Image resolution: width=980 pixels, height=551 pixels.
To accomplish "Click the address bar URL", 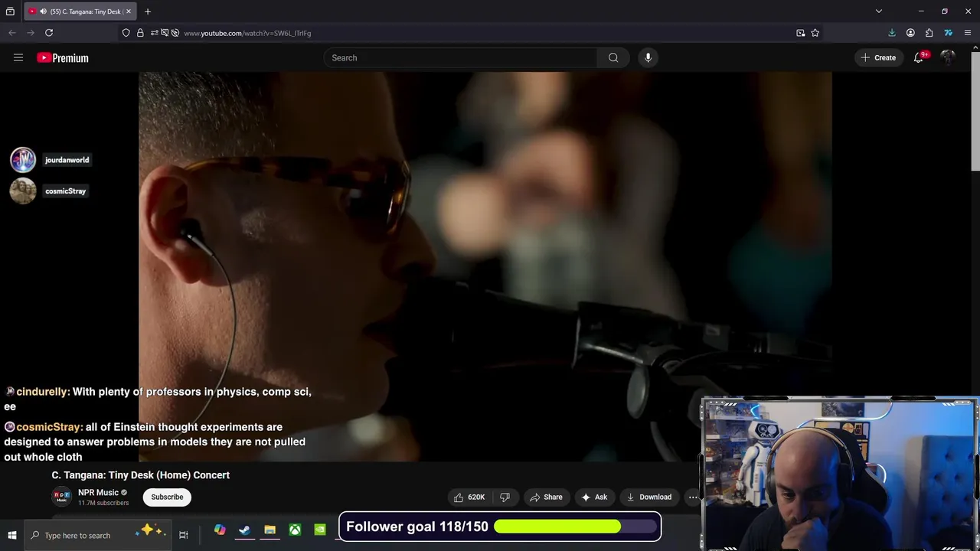I will coord(247,33).
